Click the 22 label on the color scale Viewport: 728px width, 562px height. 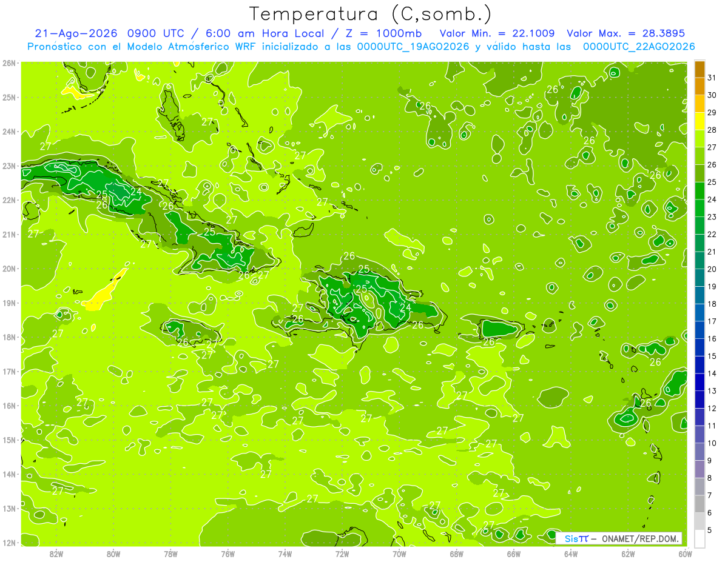point(712,234)
